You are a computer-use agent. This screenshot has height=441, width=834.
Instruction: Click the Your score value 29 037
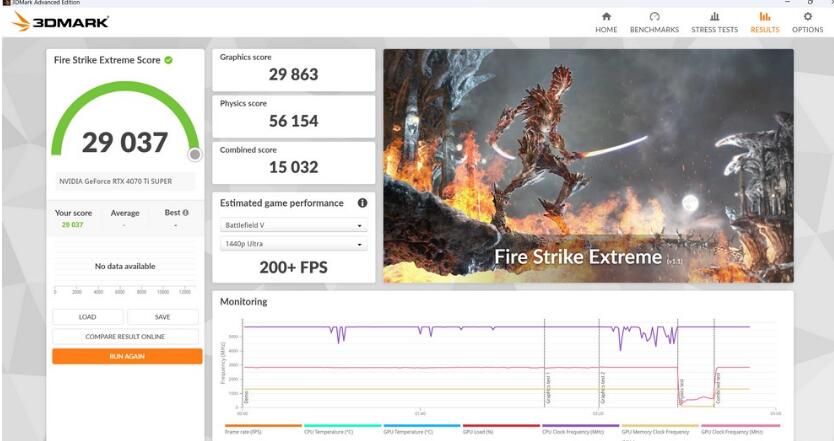click(x=72, y=224)
